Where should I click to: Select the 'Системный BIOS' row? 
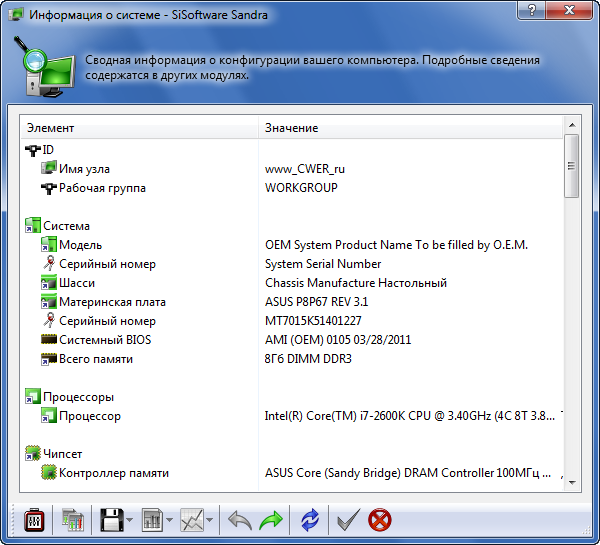105,340
